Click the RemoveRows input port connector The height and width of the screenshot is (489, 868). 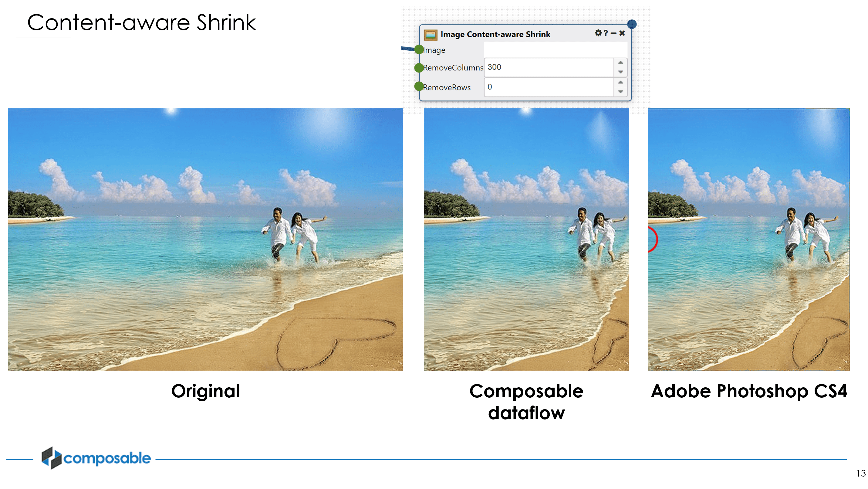[x=419, y=87]
